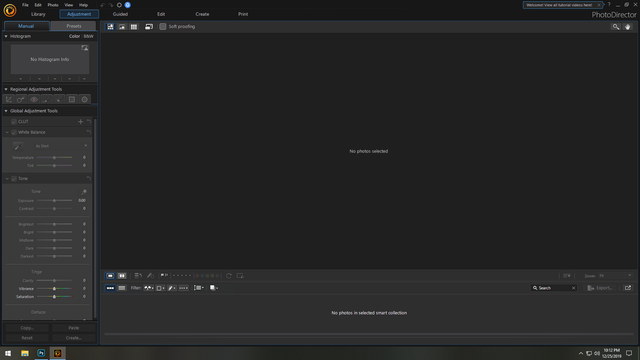Viewport: 640px width, 360px height.
Task: Open the Presets tab
Action: click(73, 26)
